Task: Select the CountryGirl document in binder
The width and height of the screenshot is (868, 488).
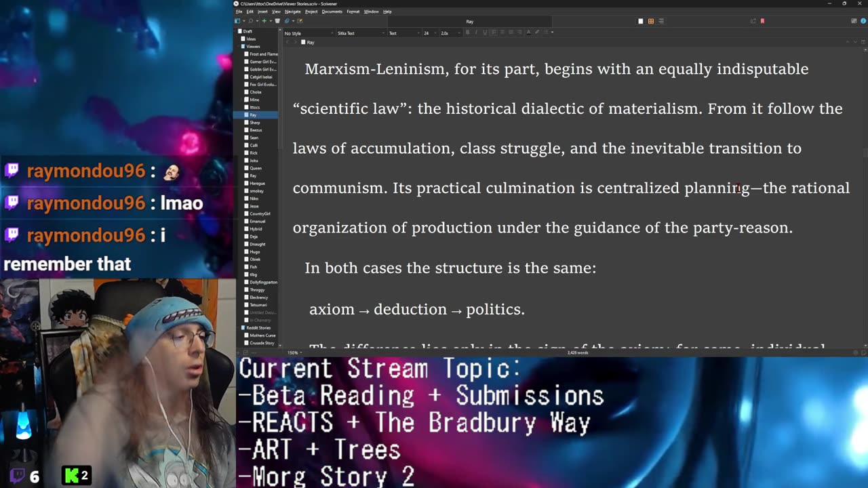Action: pos(260,213)
